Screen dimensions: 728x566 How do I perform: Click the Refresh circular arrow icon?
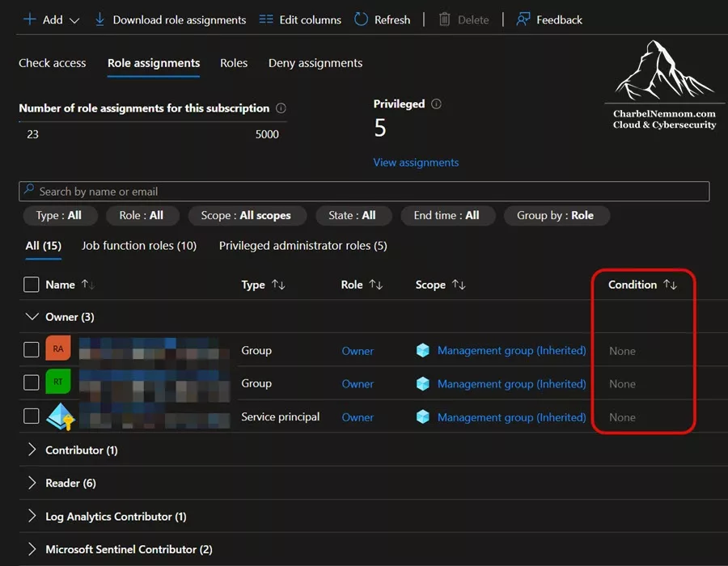361,19
